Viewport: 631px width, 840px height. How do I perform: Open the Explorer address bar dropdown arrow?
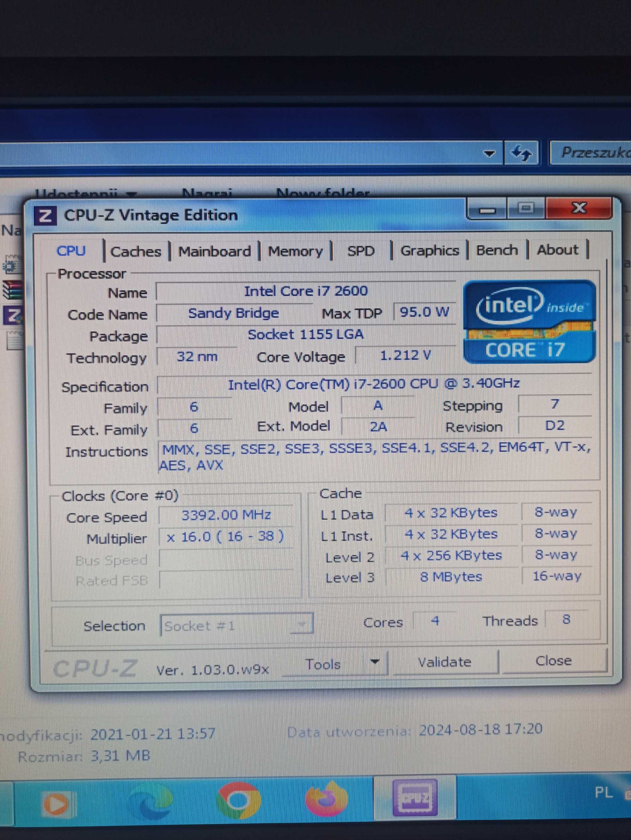[x=490, y=154]
